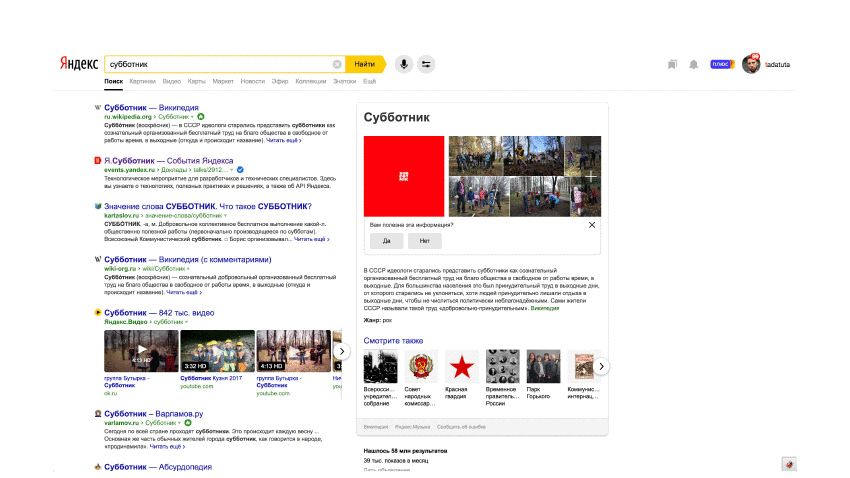
Task: Open the Ещё tab menu
Action: tap(369, 81)
